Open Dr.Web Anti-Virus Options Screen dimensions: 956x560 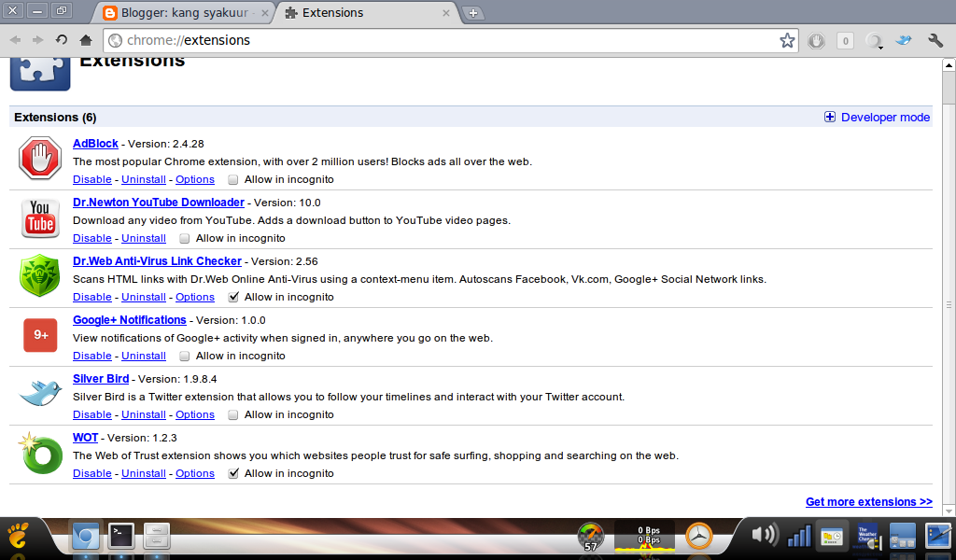pyautogui.click(x=195, y=297)
